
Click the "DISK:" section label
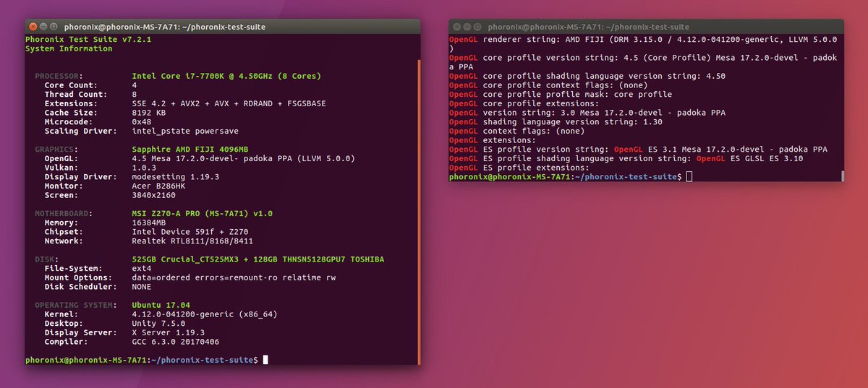point(48,259)
